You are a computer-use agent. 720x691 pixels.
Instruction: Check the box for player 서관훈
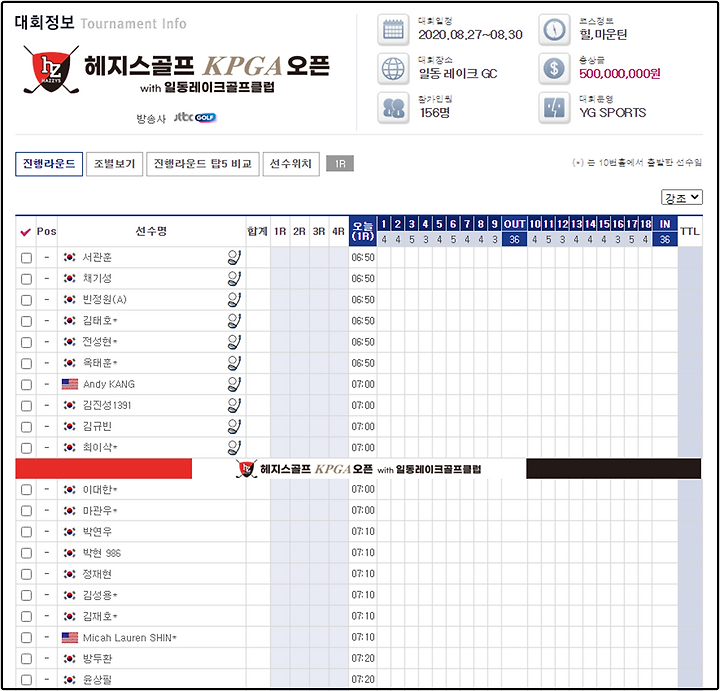tap(27, 258)
